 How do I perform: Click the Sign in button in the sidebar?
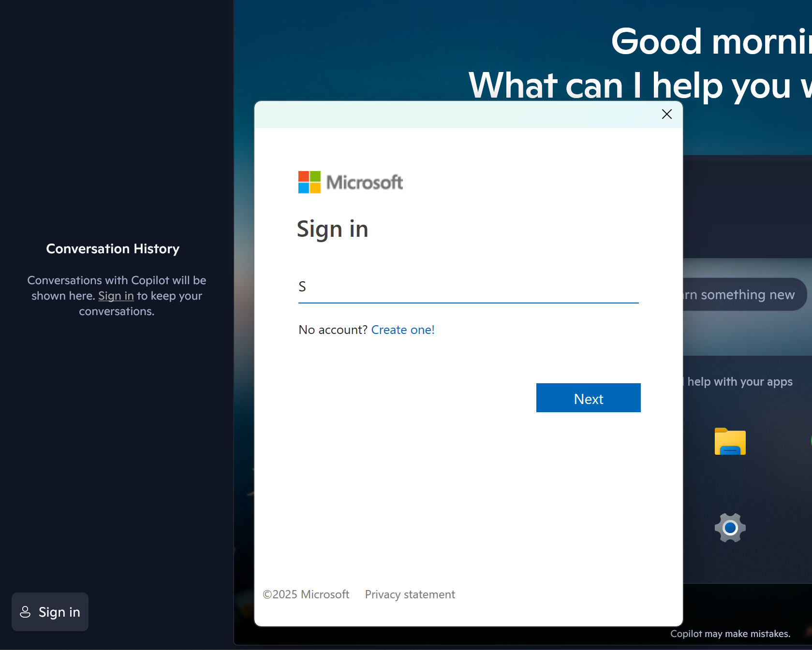point(50,612)
